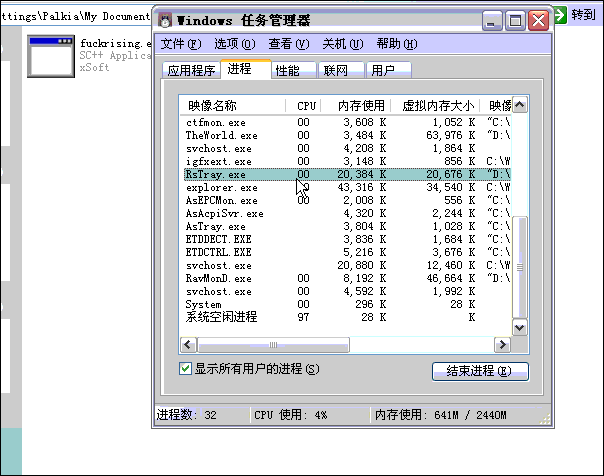Select the AsEPCMon.exe process row
Viewport: 604px width, 476px height.
click(347, 201)
